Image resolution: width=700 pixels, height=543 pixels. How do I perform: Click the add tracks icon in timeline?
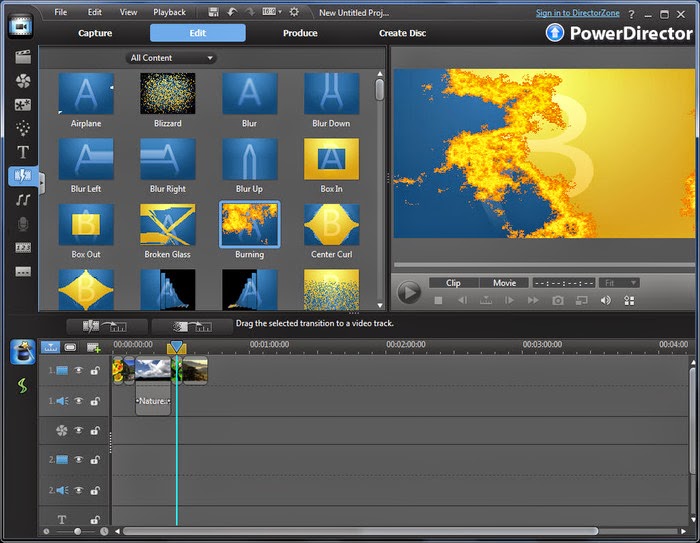click(x=93, y=347)
